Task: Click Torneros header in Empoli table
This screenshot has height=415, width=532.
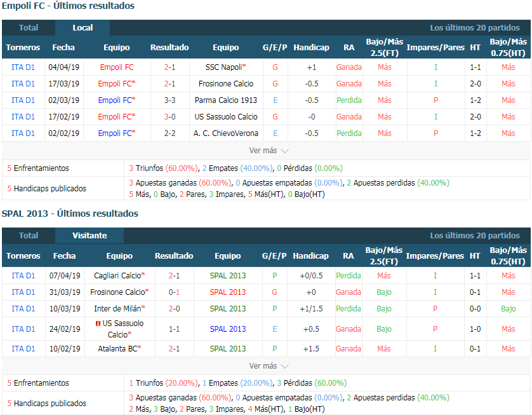Action: point(23,48)
